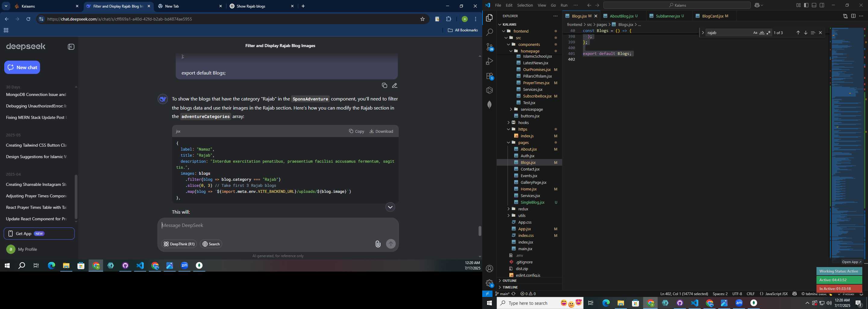Open the Chrome tab search dropdown
This screenshot has width=868, height=309.
6,6
